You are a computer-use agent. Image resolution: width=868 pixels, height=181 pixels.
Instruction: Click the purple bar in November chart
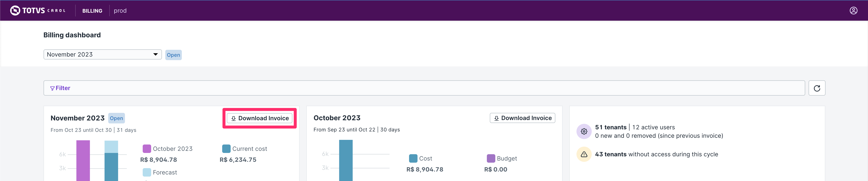coord(83,161)
